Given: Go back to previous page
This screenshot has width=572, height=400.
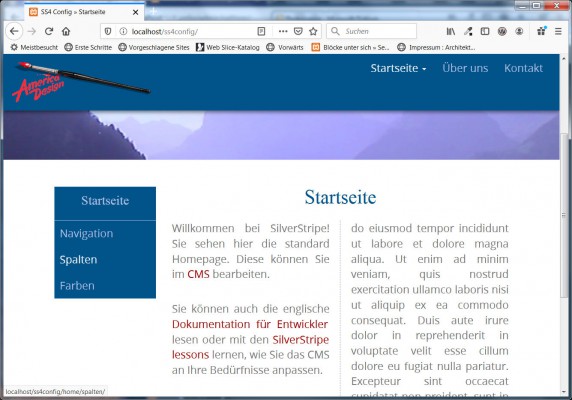Looking at the screenshot, I should [14, 31].
